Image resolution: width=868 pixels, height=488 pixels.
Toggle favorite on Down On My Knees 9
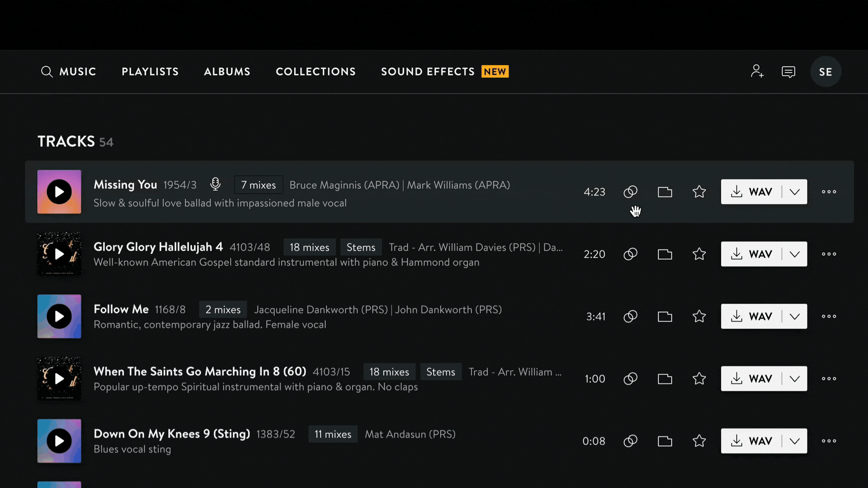coord(699,441)
